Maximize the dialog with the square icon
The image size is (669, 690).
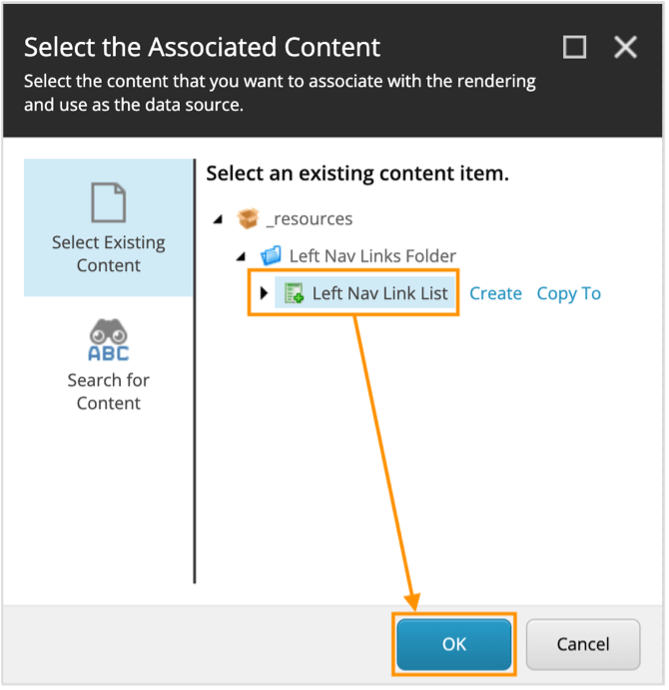[x=575, y=47]
